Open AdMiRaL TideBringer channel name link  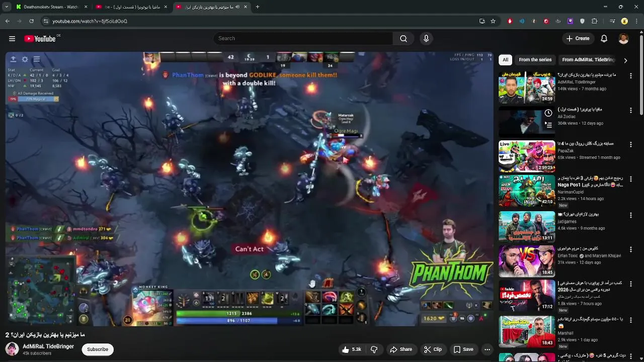pos(48,346)
